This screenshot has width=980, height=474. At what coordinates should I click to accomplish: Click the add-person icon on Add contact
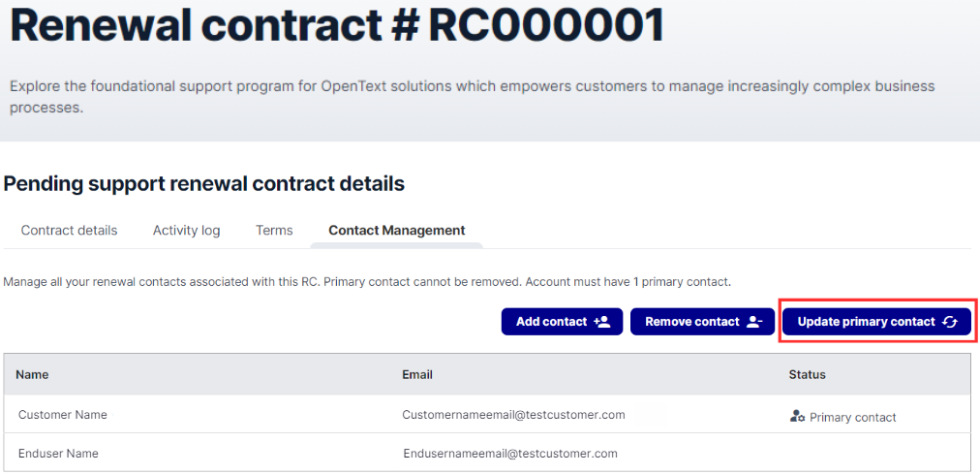tap(601, 322)
